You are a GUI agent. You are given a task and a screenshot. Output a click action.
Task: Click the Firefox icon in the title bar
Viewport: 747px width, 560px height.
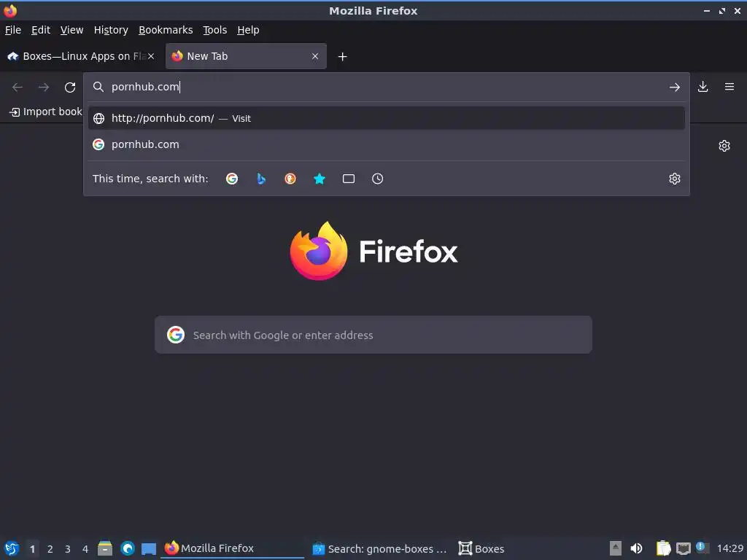coord(10,10)
